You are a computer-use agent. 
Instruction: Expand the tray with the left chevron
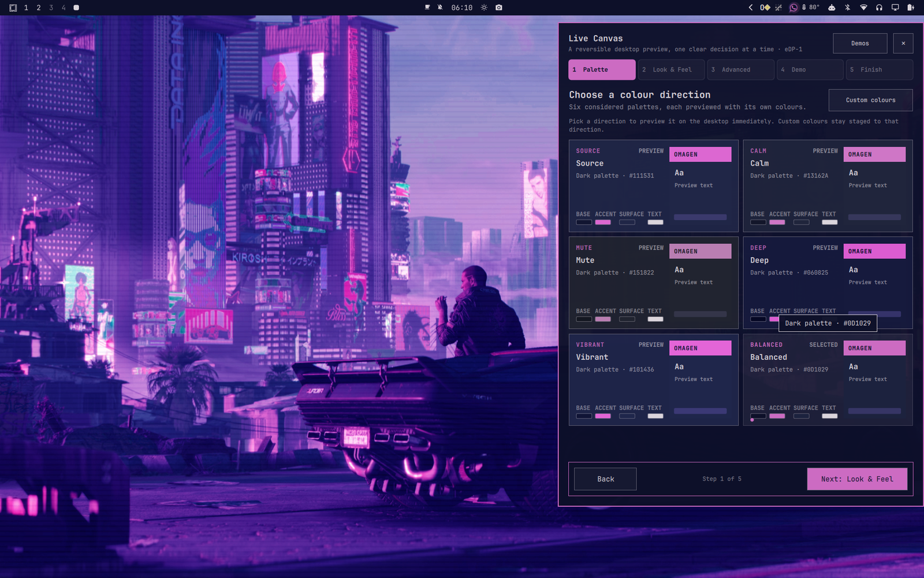click(751, 8)
